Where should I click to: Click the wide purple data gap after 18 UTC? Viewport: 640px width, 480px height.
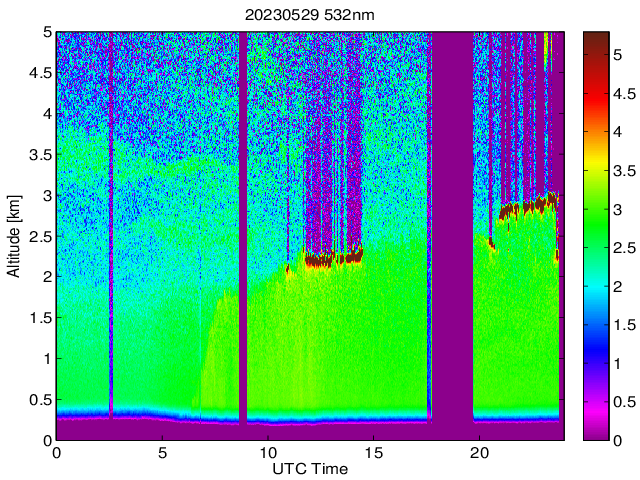pos(452,230)
